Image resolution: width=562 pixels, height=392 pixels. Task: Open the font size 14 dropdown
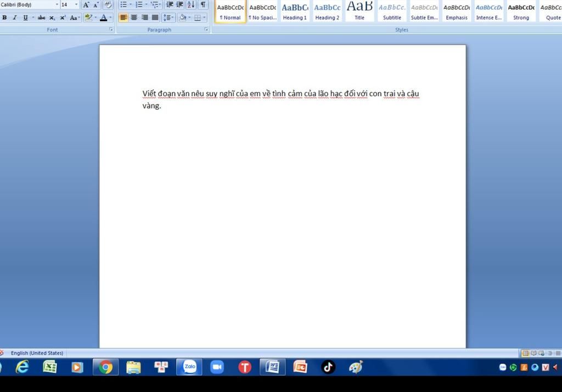click(x=76, y=4)
